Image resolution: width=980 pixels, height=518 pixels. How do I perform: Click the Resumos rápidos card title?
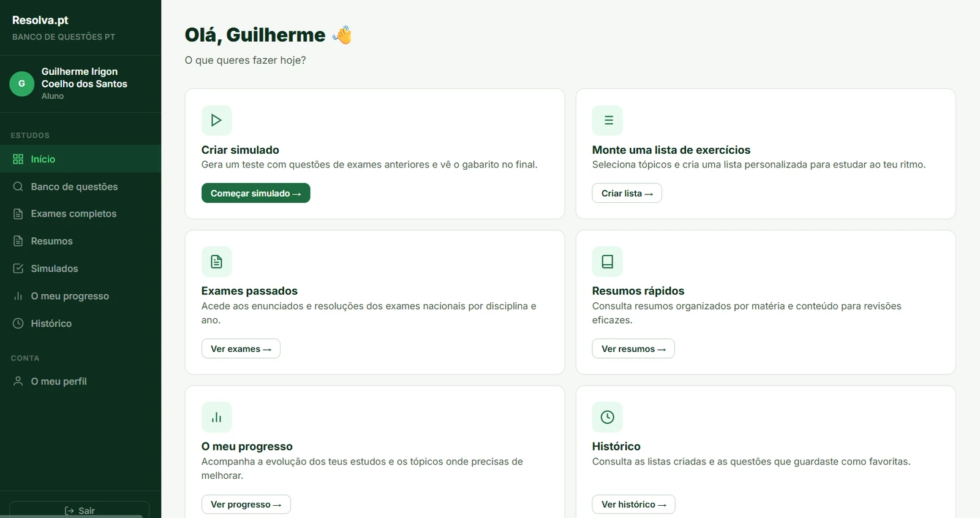[x=638, y=291]
